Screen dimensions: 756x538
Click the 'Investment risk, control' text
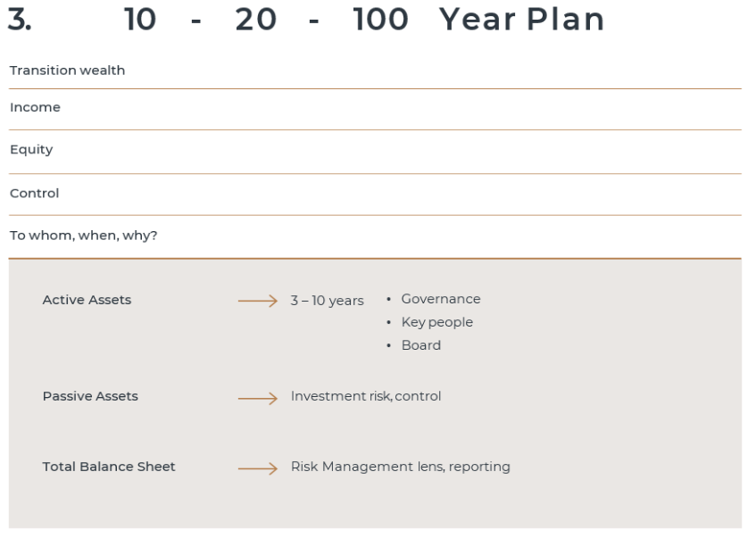coord(366,396)
